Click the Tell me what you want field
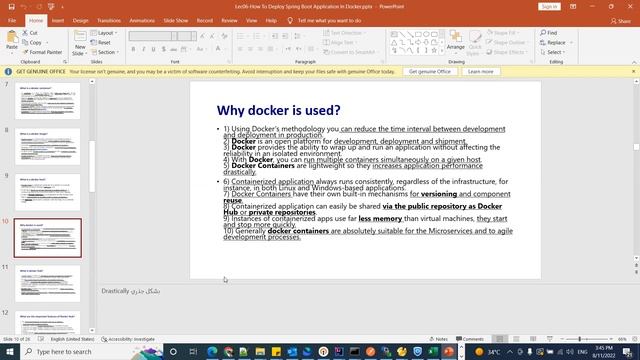The image size is (640, 360). 324,20
